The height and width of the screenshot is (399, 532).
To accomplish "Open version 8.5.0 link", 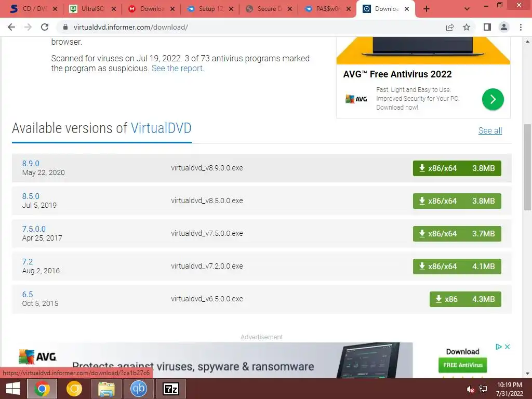I will pyautogui.click(x=31, y=196).
